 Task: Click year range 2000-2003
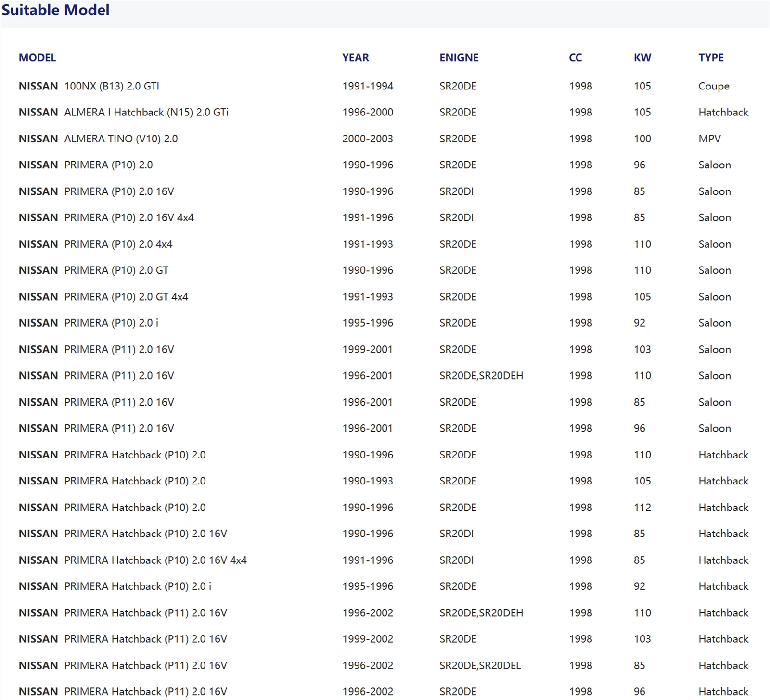tap(368, 139)
